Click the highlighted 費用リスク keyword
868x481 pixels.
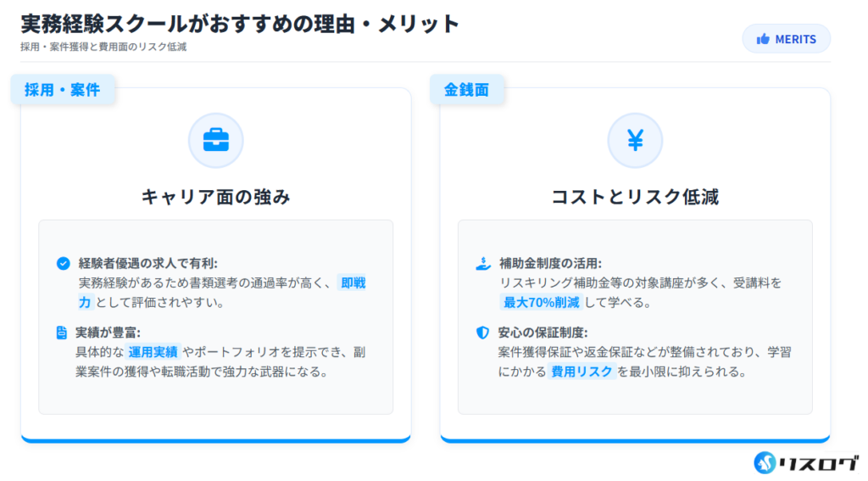(x=581, y=371)
